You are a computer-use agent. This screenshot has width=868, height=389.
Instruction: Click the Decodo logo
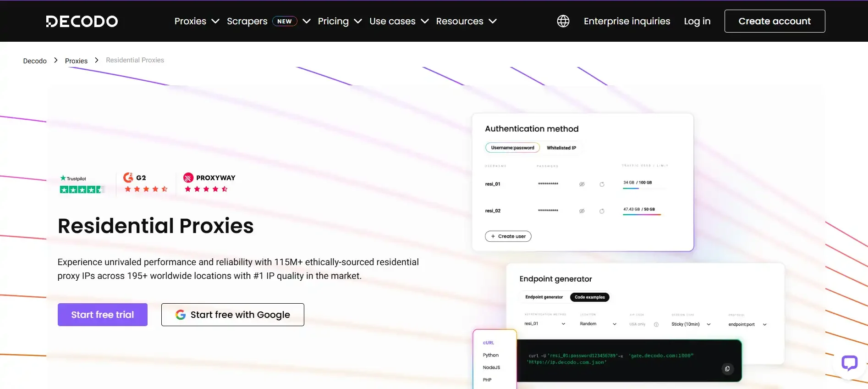tap(82, 21)
